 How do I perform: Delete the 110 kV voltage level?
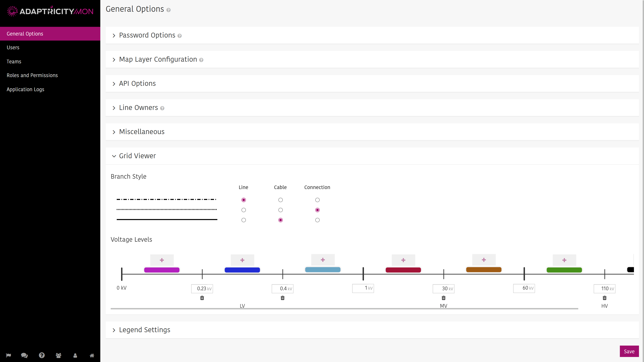point(604,298)
